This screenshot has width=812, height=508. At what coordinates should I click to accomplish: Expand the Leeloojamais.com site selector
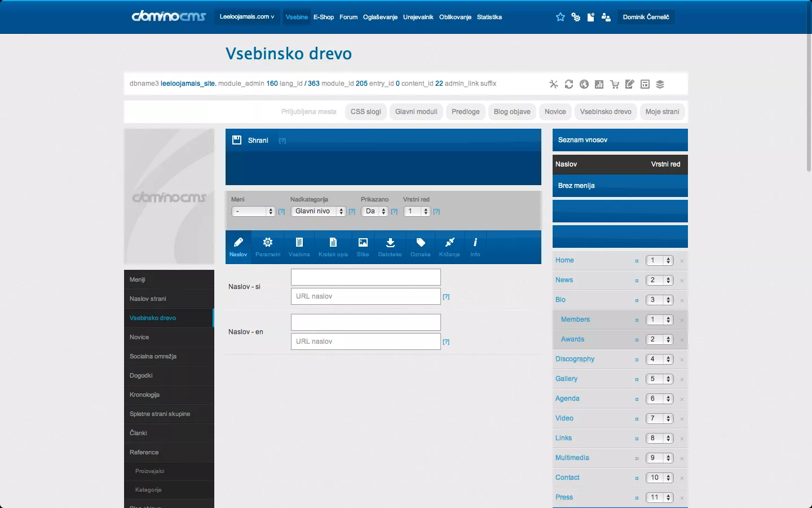click(x=247, y=17)
